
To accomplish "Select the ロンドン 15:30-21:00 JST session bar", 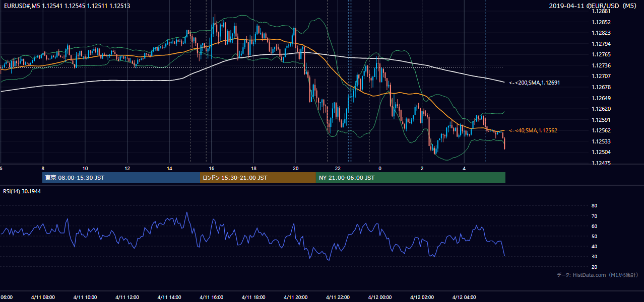I will 258,178.
